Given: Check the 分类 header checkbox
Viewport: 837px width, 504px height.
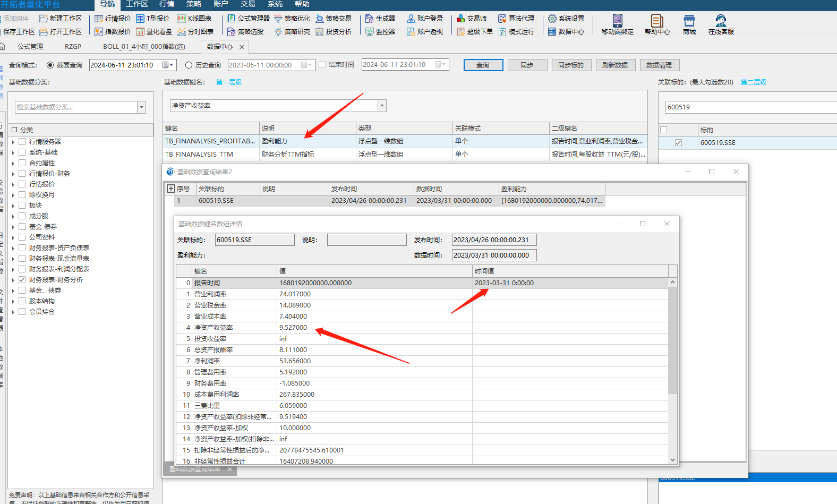Looking at the screenshot, I should point(14,130).
